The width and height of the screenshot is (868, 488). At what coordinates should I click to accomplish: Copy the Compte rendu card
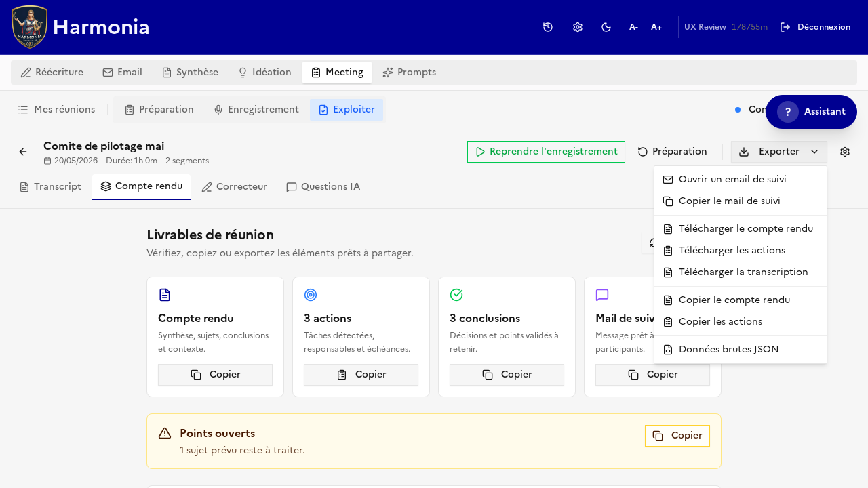pos(215,375)
